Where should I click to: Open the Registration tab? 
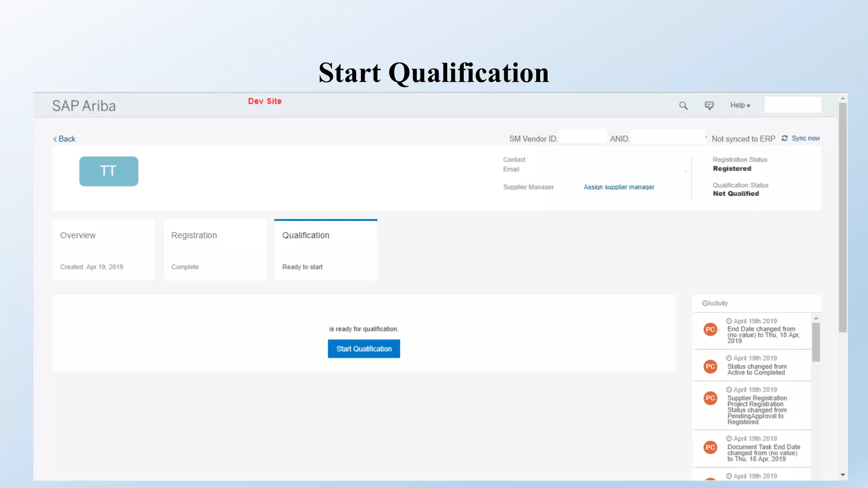[x=215, y=250]
